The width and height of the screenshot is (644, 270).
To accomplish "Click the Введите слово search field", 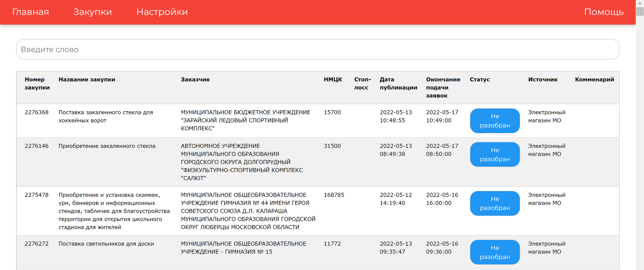I will tap(318, 49).
